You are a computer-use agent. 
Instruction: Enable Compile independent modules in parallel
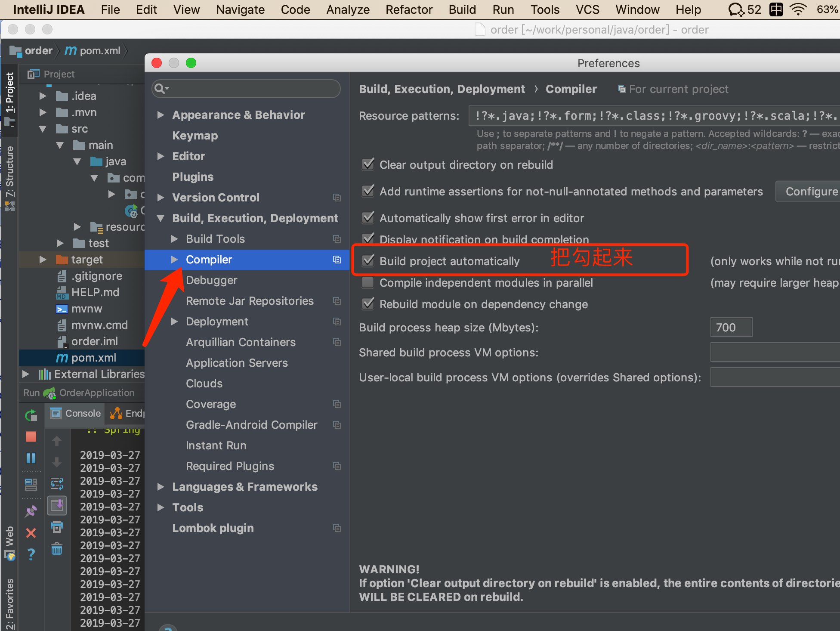click(368, 282)
